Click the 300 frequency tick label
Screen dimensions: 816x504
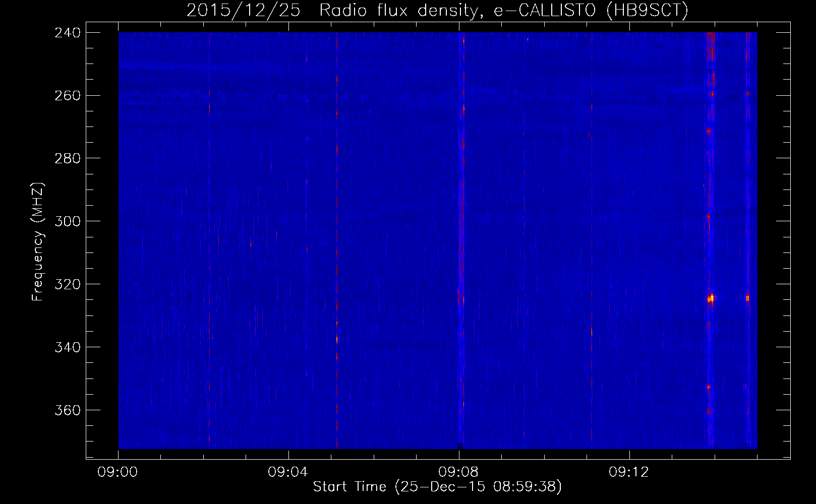point(67,222)
